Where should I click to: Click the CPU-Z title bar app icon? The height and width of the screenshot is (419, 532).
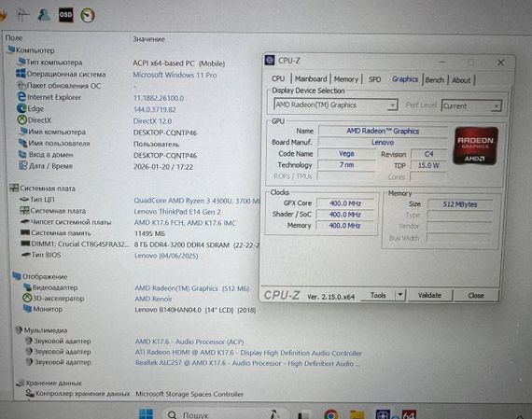(270, 60)
